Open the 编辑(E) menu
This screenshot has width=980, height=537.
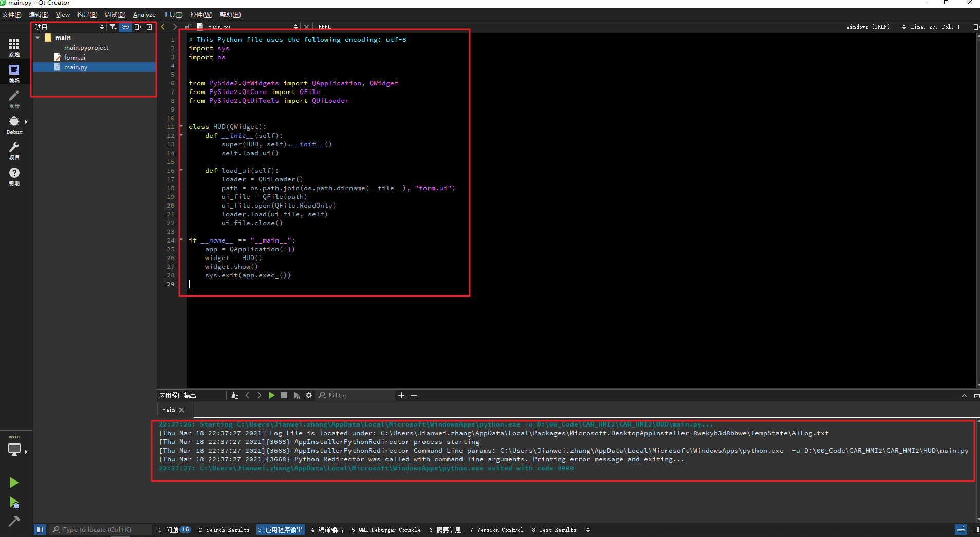pos(39,15)
